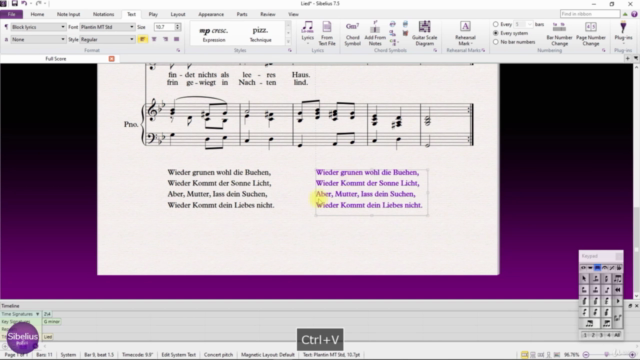The image size is (640, 360).
Task: Click the Undo arrow icon
Action: pos(24,3)
